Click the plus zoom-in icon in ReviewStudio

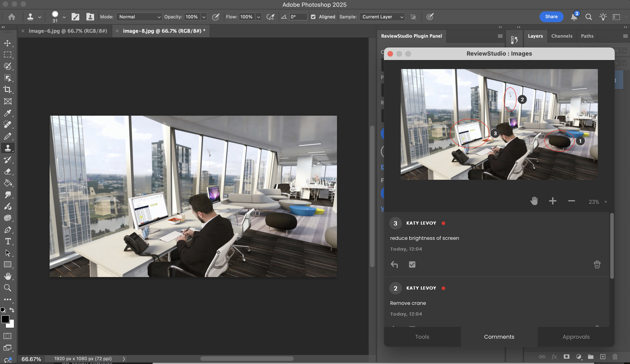tap(553, 201)
